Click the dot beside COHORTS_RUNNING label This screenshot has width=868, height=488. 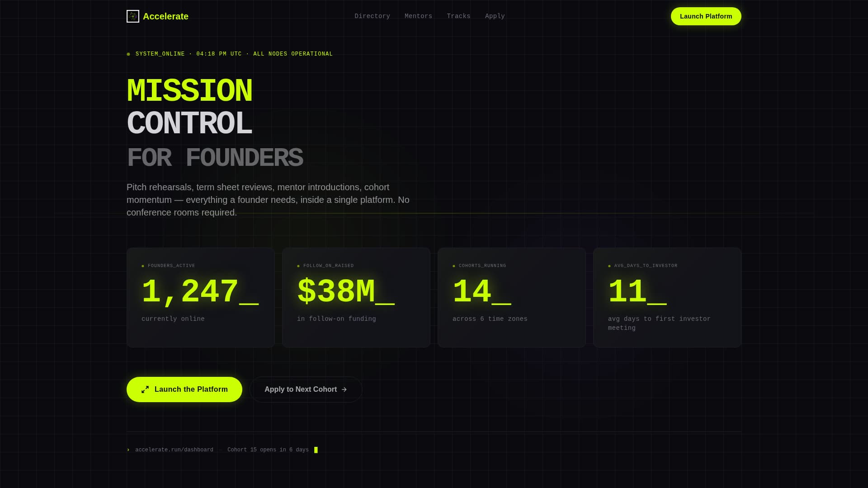tap(454, 266)
